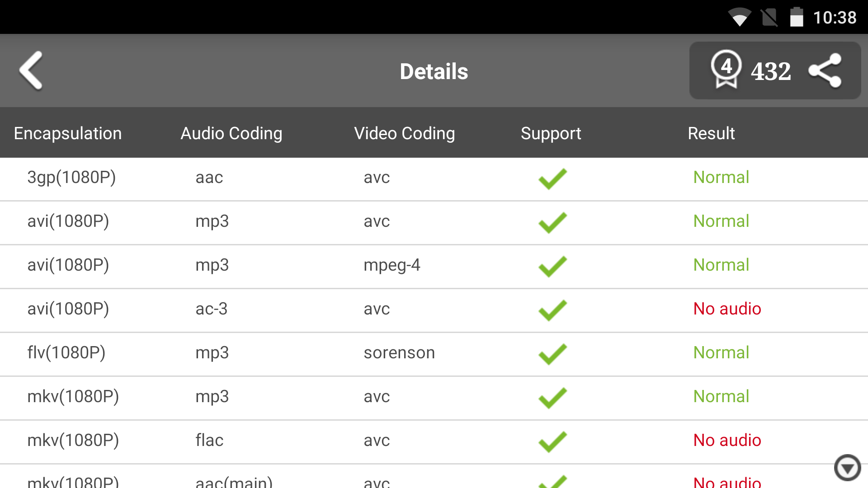Viewport: 868px width, 488px height.
Task: Tap the checkmark for the flac row
Action: click(552, 441)
